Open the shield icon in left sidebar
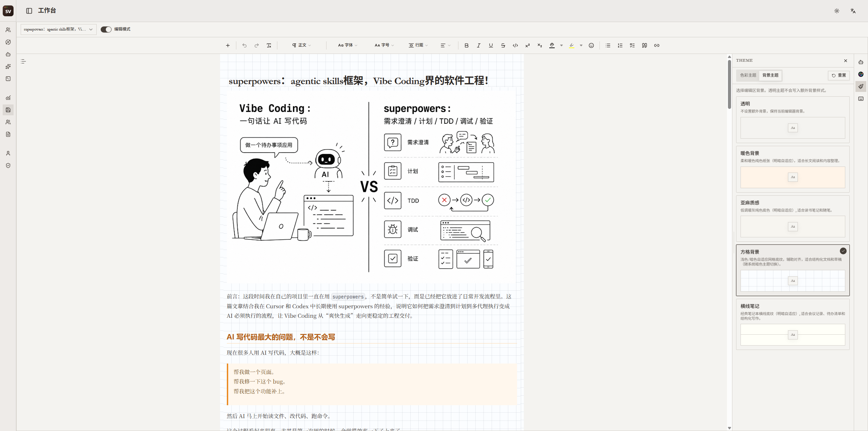 8,165
